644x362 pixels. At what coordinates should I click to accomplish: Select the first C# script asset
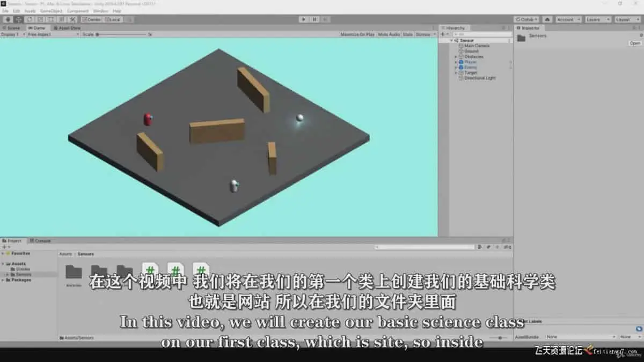click(x=150, y=271)
